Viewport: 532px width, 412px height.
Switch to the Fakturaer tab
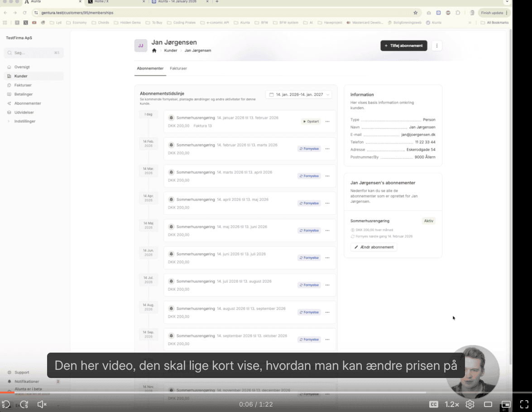[x=179, y=68]
